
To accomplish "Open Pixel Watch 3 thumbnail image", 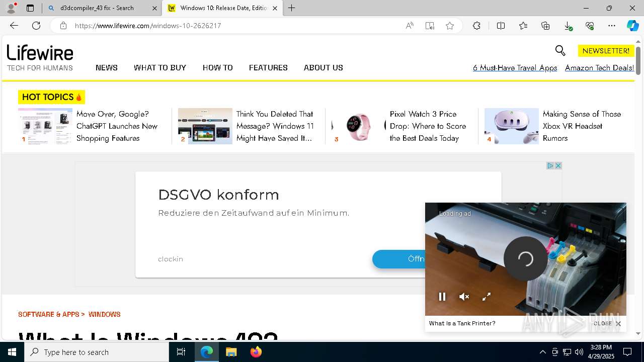I will point(359,126).
